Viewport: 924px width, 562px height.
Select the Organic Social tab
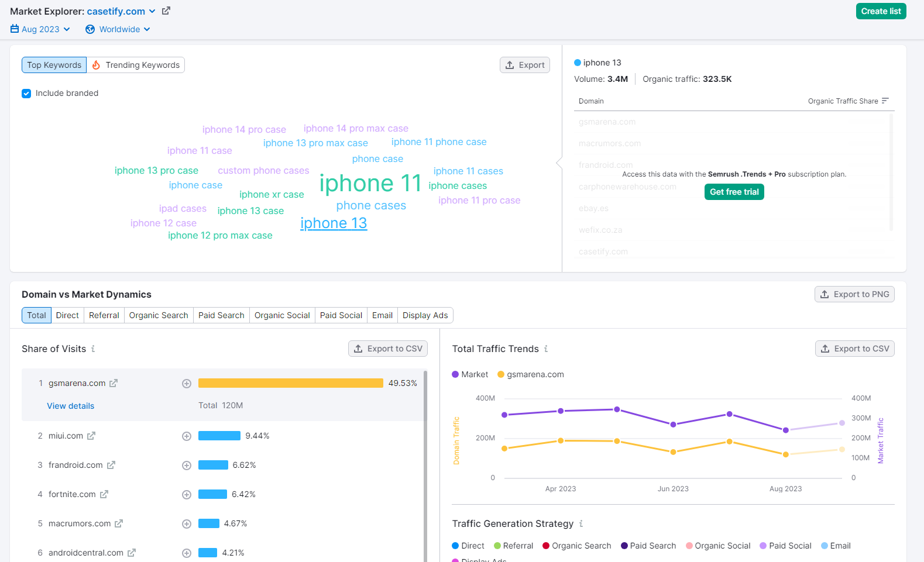tap(282, 315)
